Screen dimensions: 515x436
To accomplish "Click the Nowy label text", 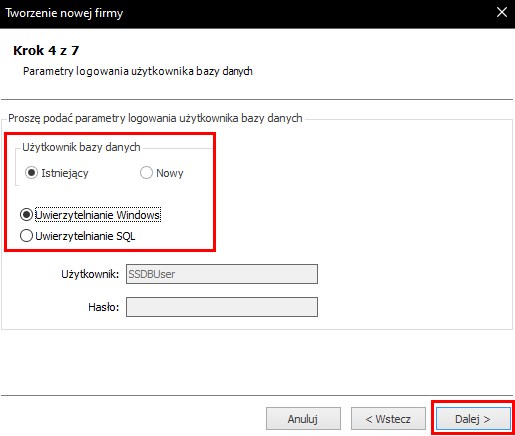I will coord(170,173).
